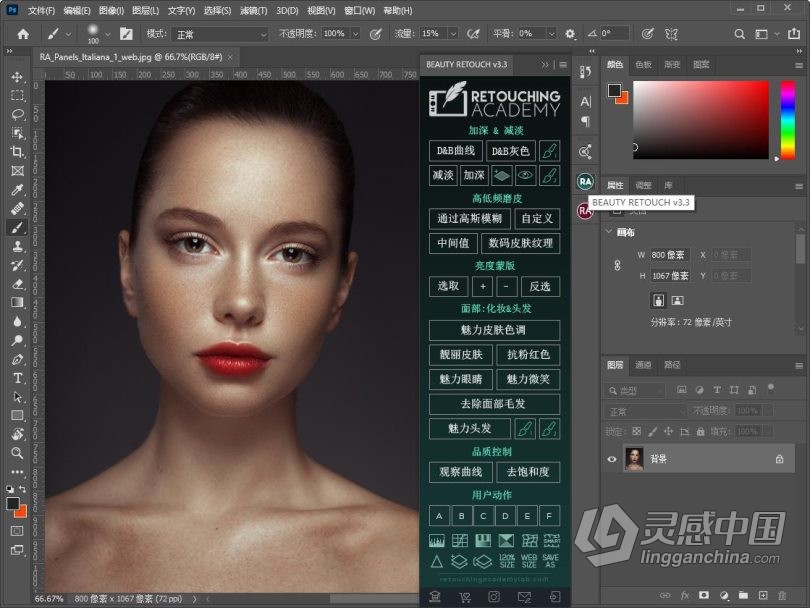Screen dimensions: 810x608
Task: Select the Dodge tool
Action: 17,340
